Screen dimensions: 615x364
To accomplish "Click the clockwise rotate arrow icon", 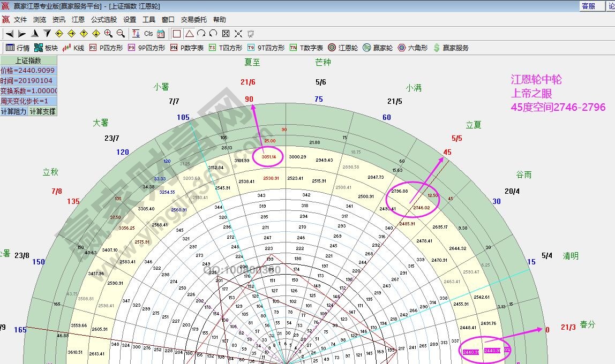I will [x=201, y=33].
